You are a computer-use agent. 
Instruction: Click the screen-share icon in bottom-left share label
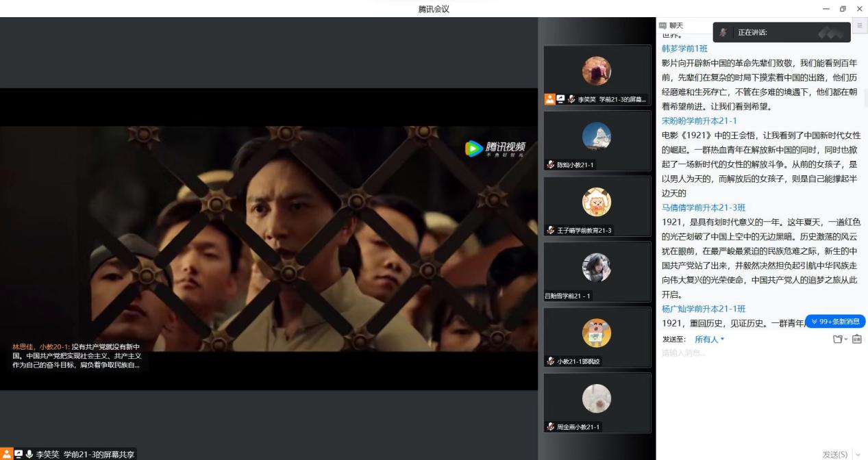click(18, 454)
